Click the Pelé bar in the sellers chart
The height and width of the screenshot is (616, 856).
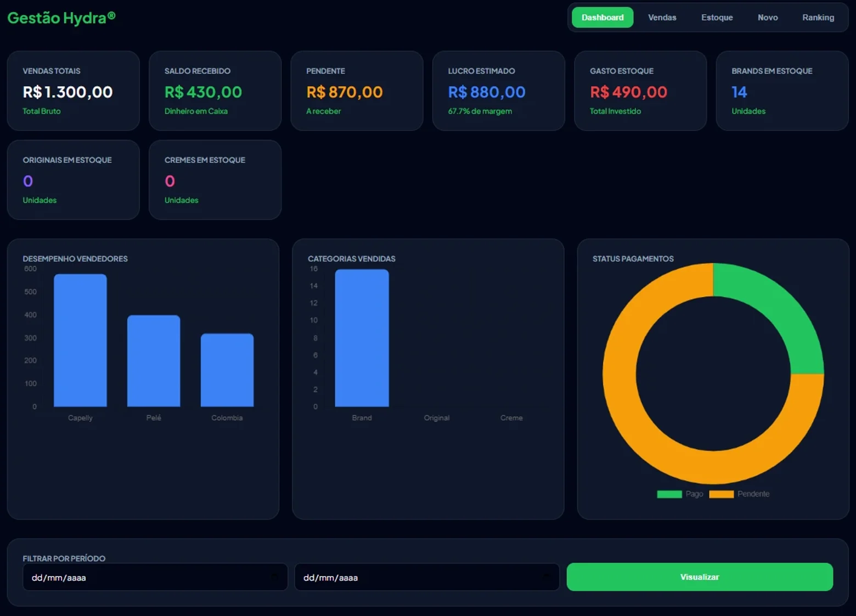154,360
